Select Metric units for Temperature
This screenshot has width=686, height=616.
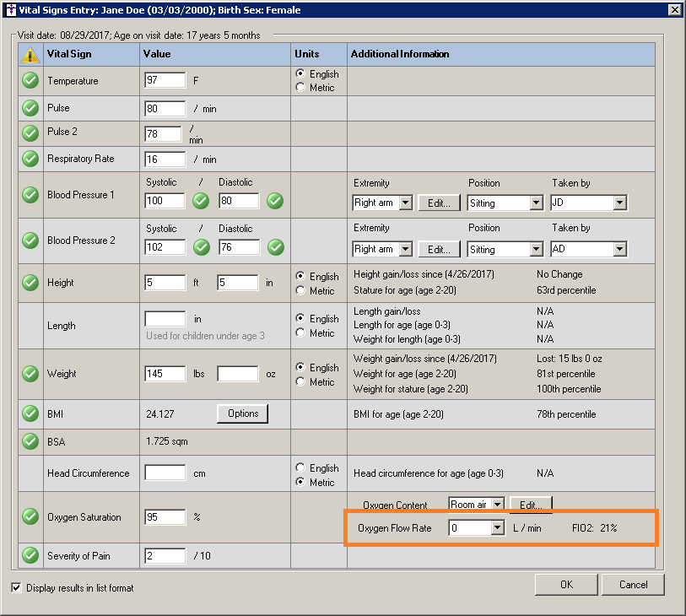tap(300, 88)
